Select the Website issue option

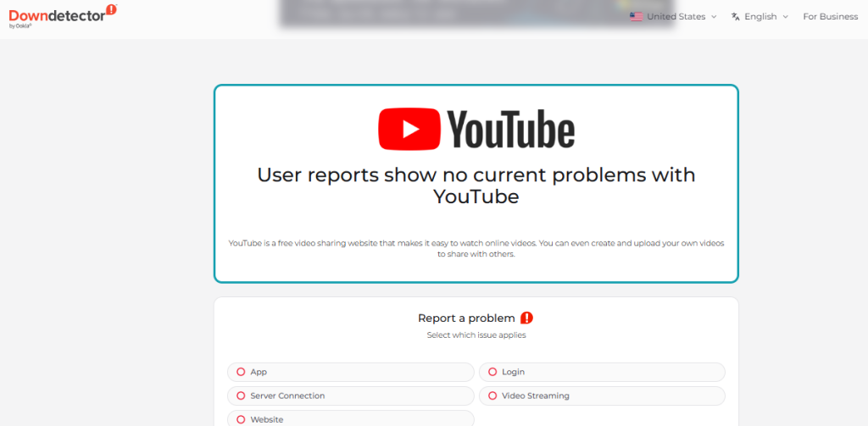[x=351, y=419]
